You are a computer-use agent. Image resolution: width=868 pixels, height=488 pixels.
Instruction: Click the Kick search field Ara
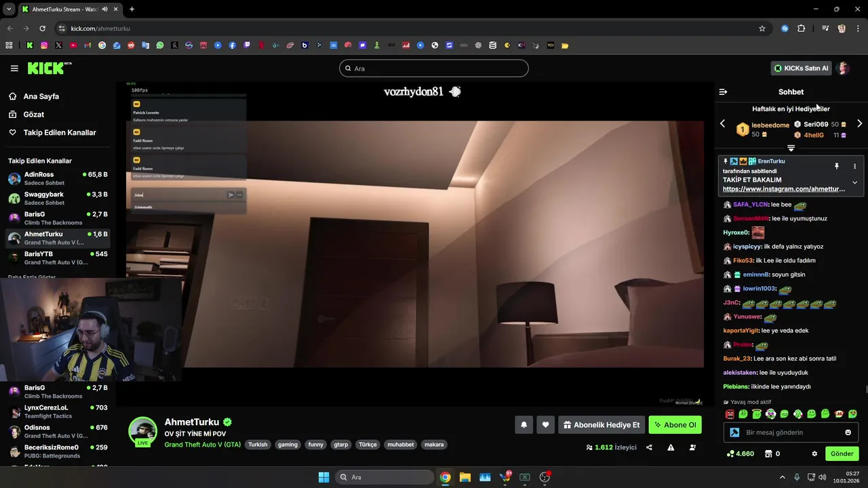tap(434, 68)
